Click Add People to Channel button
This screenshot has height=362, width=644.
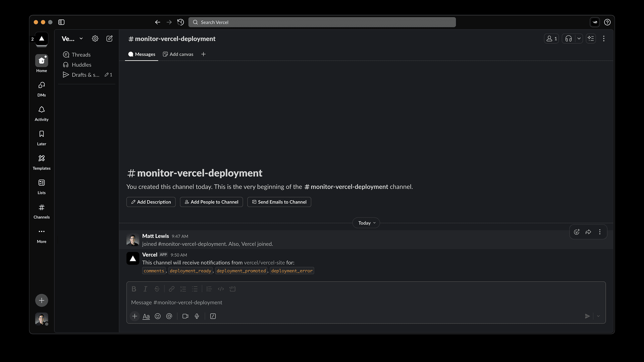[x=211, y=202]
